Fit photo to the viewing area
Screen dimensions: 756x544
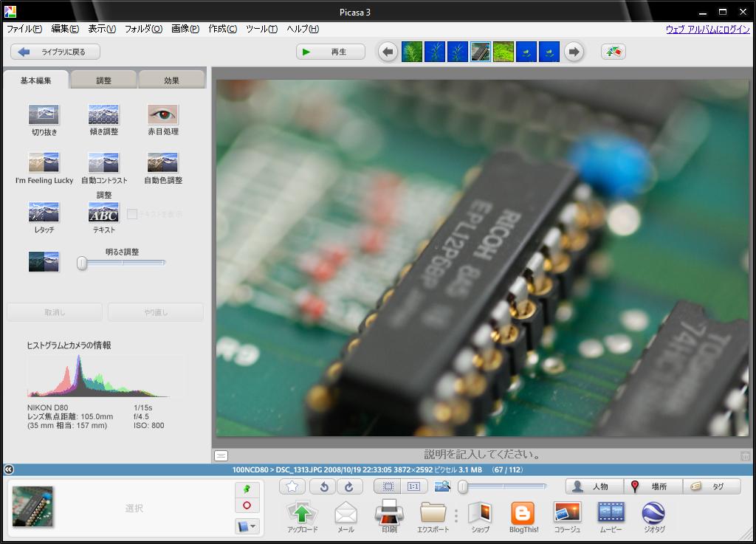[x=388, y=486]
